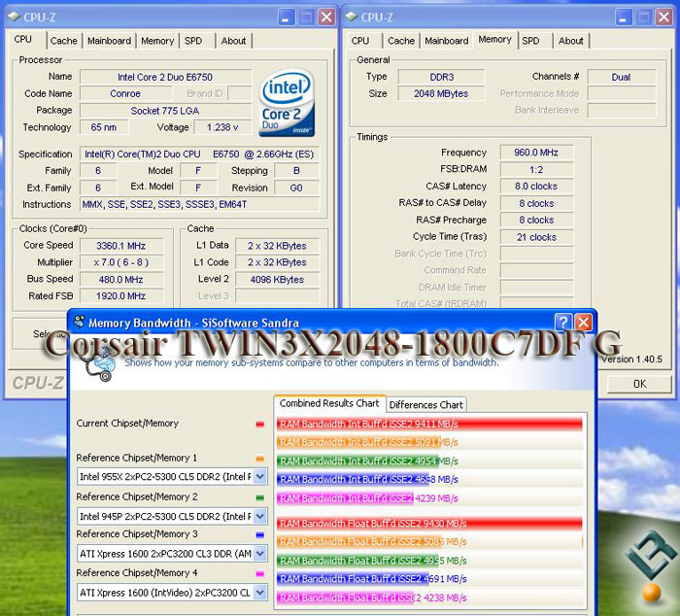This screenshot has height=616, width=680.
Task: Click Core Speed value 3360.1 MHz
Action: [x=121, y=246]
